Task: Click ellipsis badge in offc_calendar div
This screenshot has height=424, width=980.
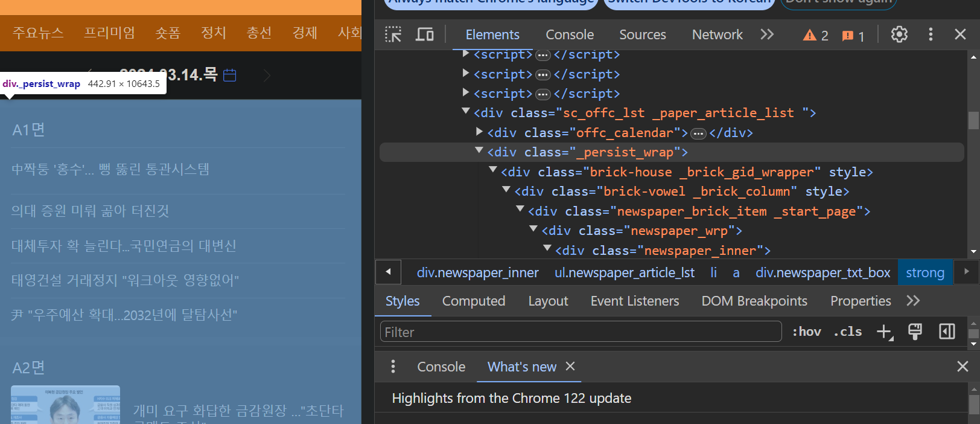Action: (x=699, y=133)
